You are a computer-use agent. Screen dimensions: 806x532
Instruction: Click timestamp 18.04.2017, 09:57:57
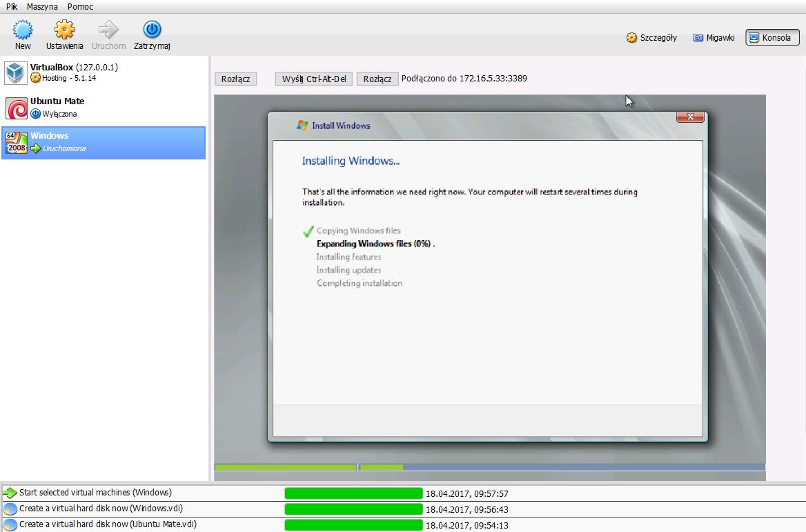coord(466,494)
